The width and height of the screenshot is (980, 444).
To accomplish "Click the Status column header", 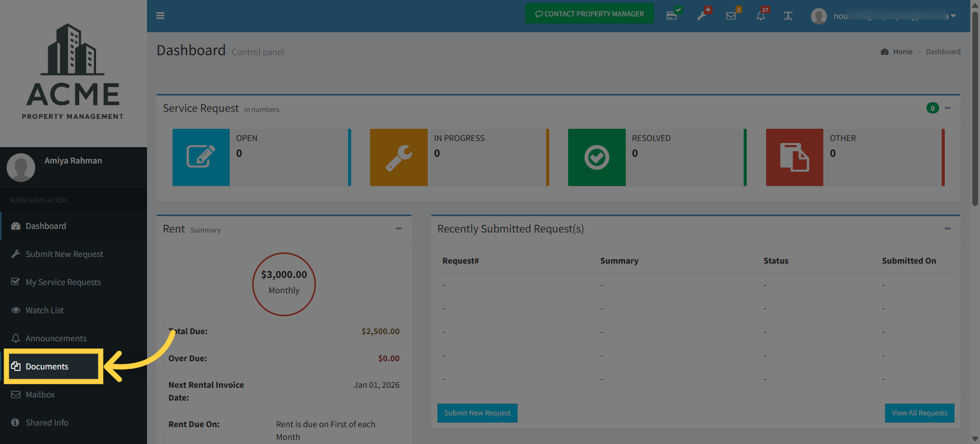I will click(776, 261).
